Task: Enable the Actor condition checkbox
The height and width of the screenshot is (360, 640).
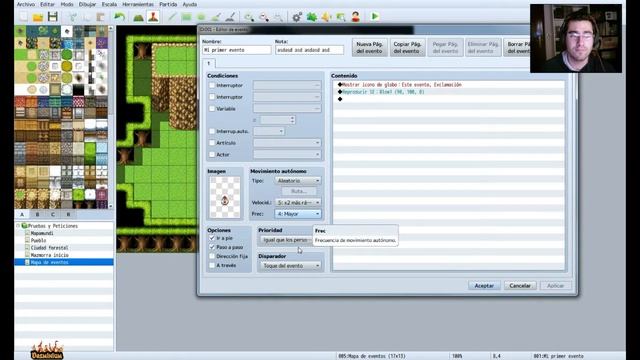Action: pyautogui.click(x=212, y=155)
